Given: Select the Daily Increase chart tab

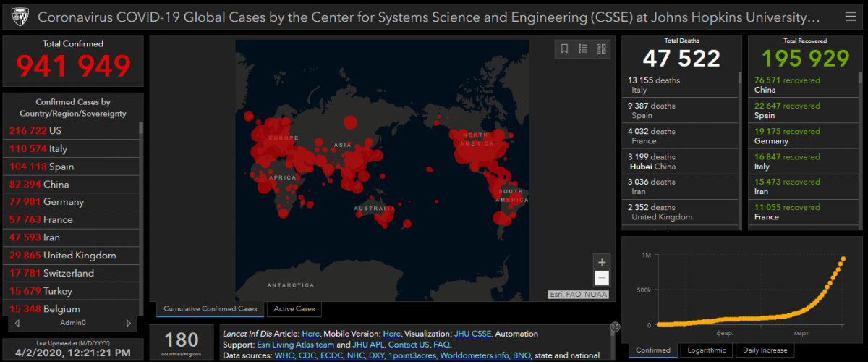Looking at the screenshot, I should (x=765, y=350).
